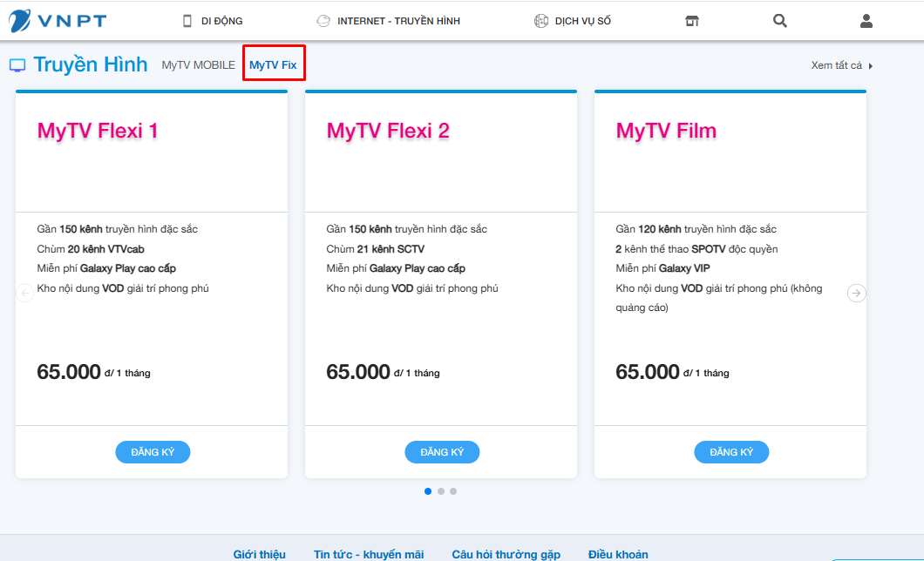Select the first carousel pagination dot
The image size is (924, 561).
(x=428, y=491)
